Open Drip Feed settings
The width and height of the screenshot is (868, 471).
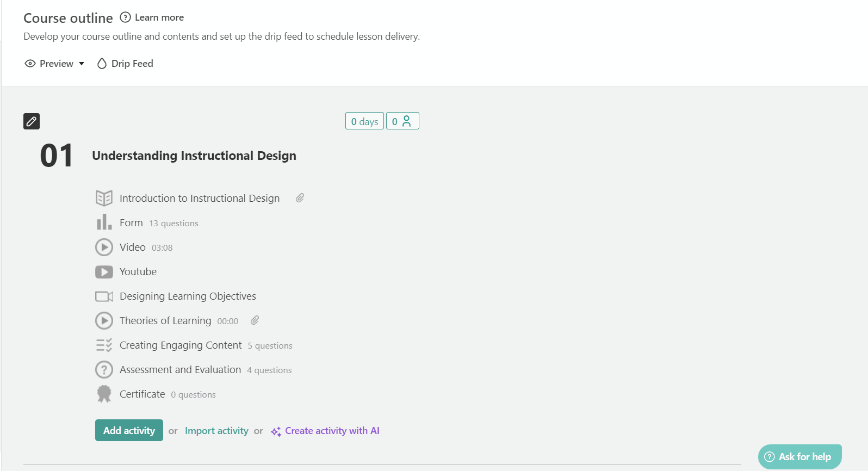(125, 64)
